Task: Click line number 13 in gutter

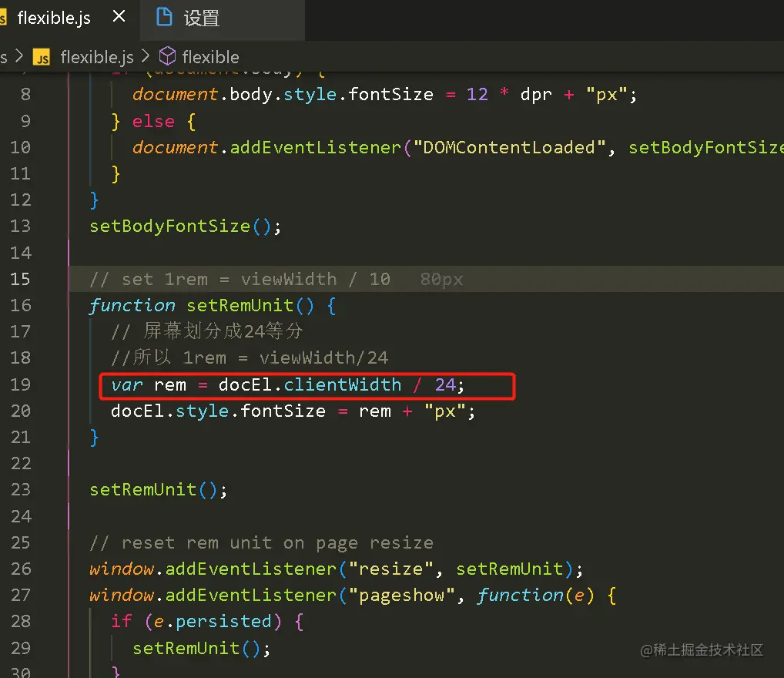Action: 21,226
